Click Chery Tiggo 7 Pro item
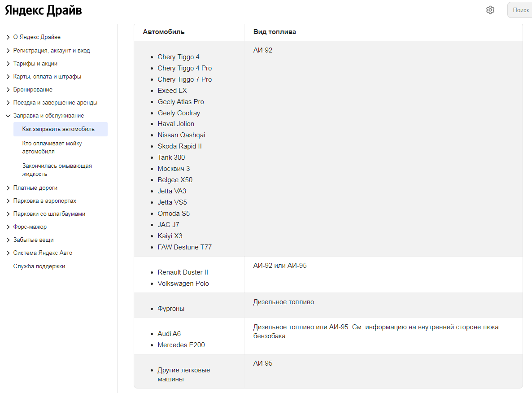Screen dimensions: 532x393 [x=184, y=79]
